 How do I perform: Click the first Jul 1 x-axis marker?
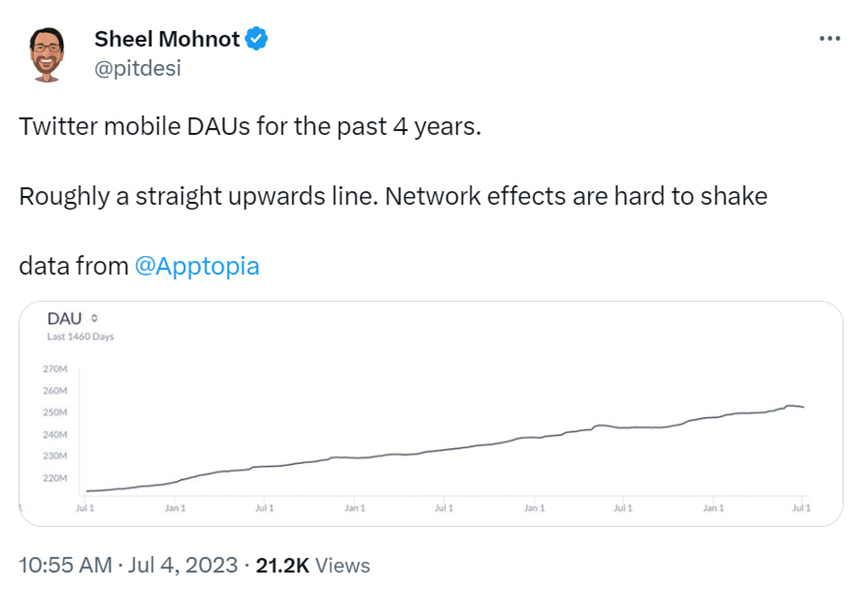pyautogui.click(x=85, y=508)
